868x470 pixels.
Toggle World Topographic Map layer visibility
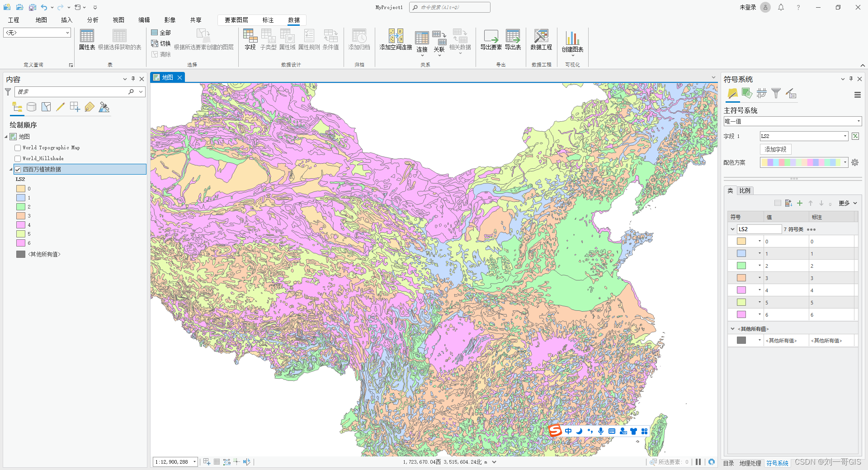pyautogui.click(x=18, y=148)
